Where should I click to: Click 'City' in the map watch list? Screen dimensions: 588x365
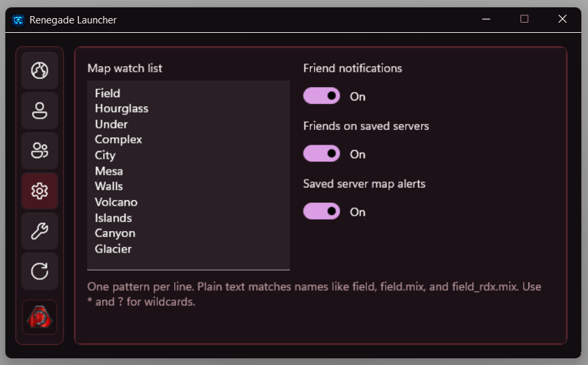coord(105,155)
